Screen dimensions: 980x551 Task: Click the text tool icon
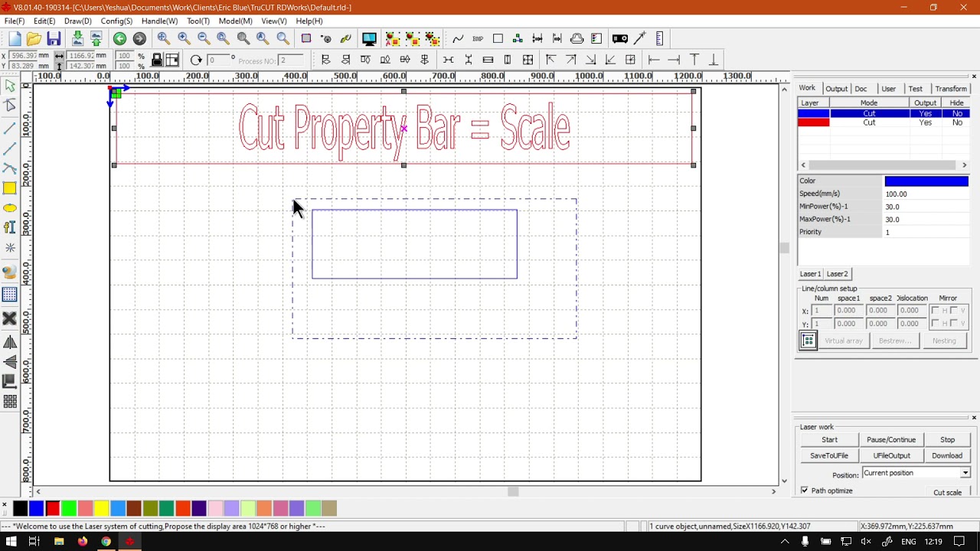(x=10, y=227)
